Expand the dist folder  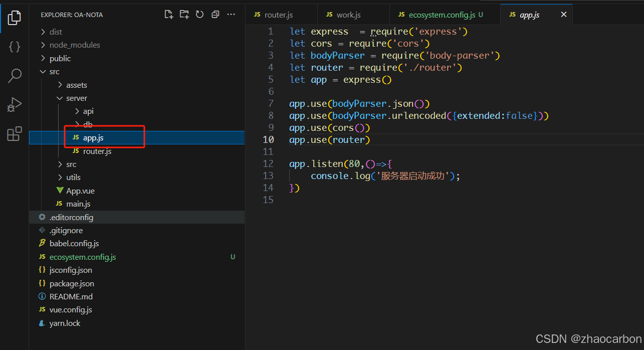click(56, 32)
